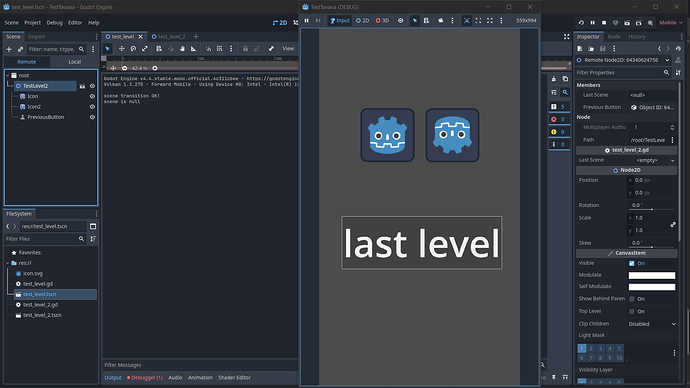Screen dimensions: 690x388
Task: Open the Clip Children Disabled dropdown
Action: 652,324
